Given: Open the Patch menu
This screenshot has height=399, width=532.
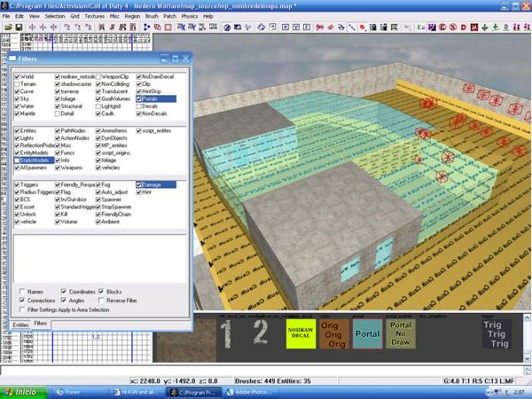Looking at the screenshot, I should point(169,16).
